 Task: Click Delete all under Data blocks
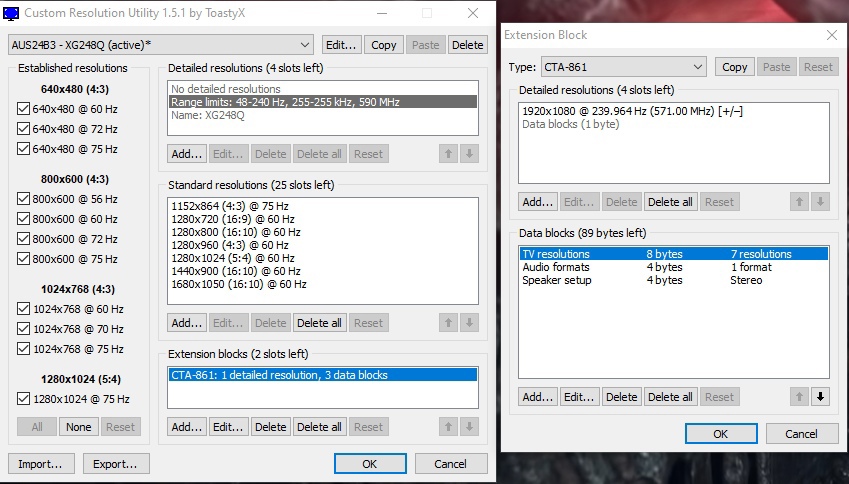tap(670, 397)
